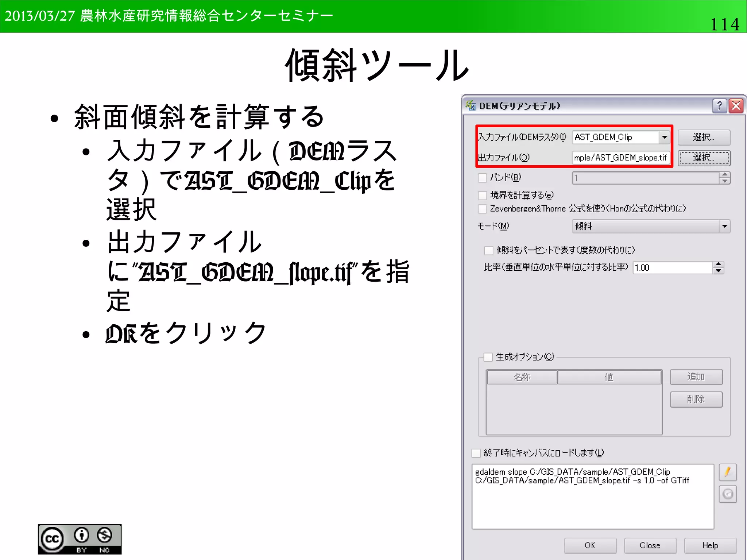Click the DEM dialog help question mark
This screenshot has width=747, height=560.
click(720, 106)
